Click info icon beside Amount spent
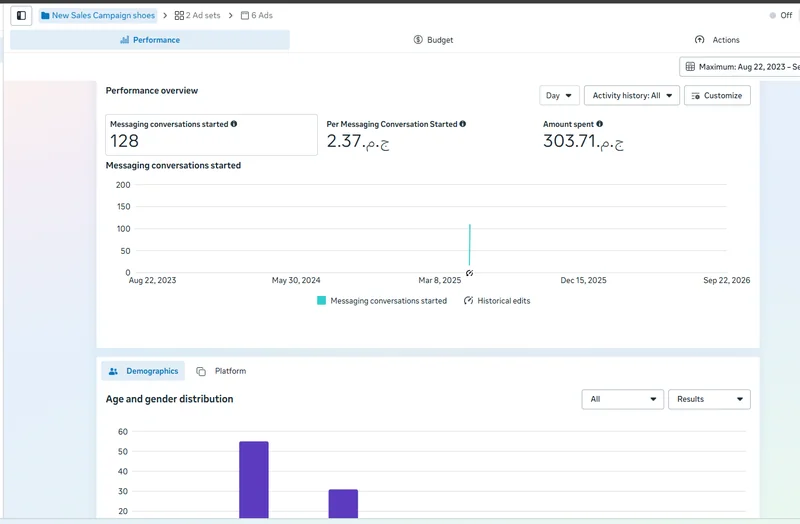Image resolution: width=800 pixels, height=524 pixels. point(599,123)
